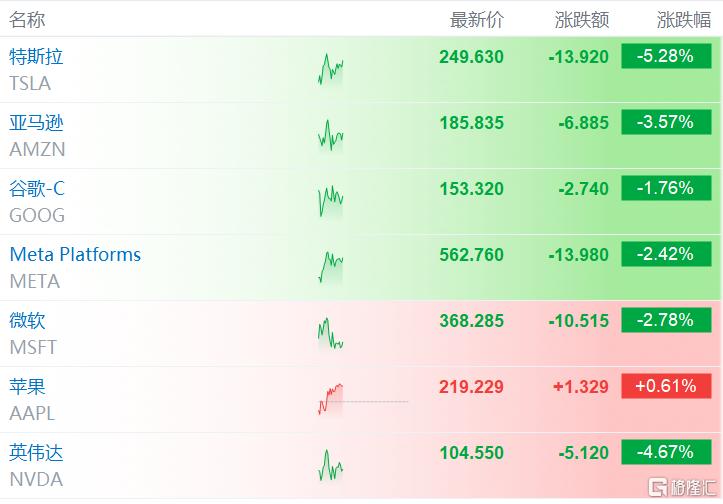This screenshot has width=723, height=504.
Task: Open the Microsoft MSFT sparkline chart
Action: click(x=331, y=333)
